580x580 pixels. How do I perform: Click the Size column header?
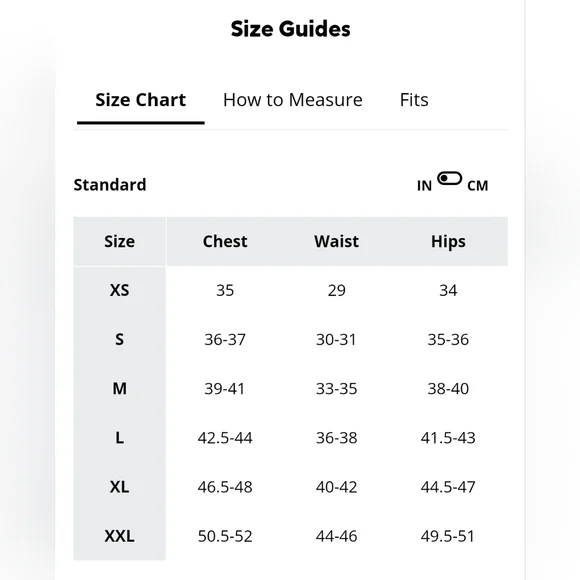119,241
